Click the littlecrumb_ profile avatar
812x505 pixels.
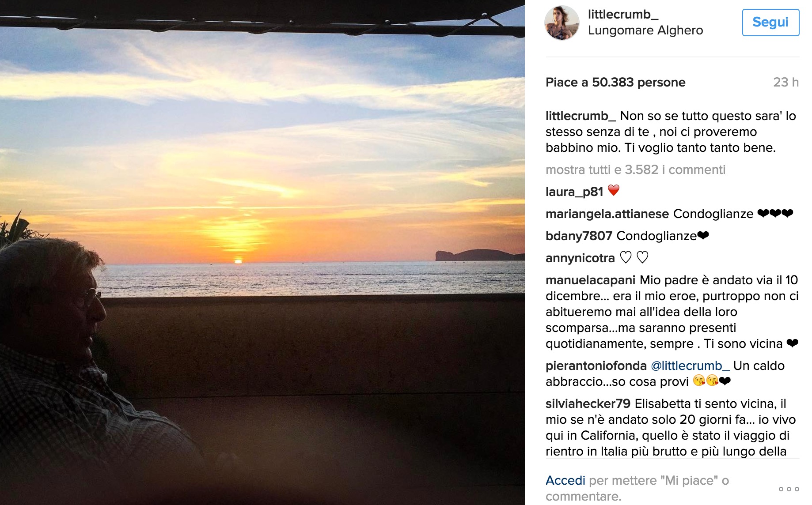tap(562, 23)
